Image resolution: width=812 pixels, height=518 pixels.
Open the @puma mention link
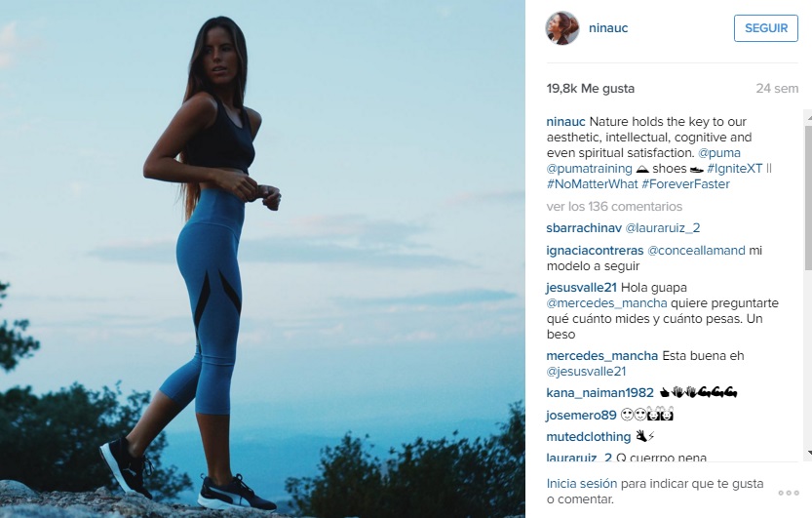click(719, 153)
